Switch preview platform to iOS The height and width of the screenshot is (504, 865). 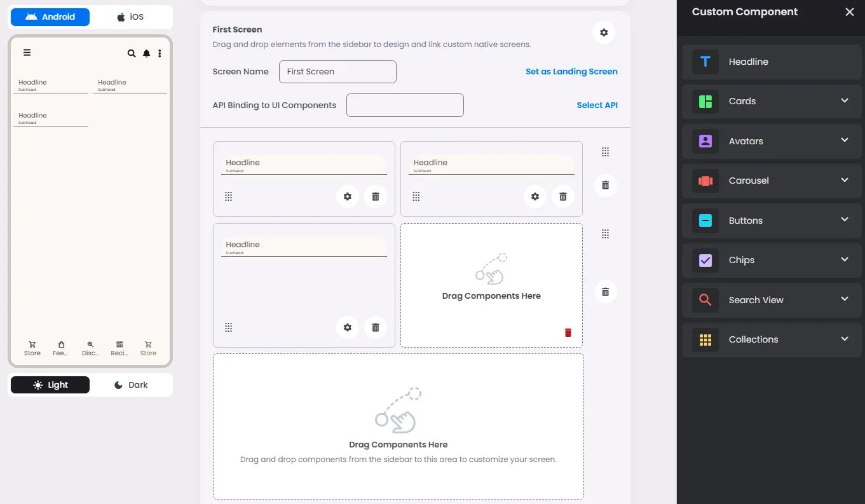click(x=131, y=17)
